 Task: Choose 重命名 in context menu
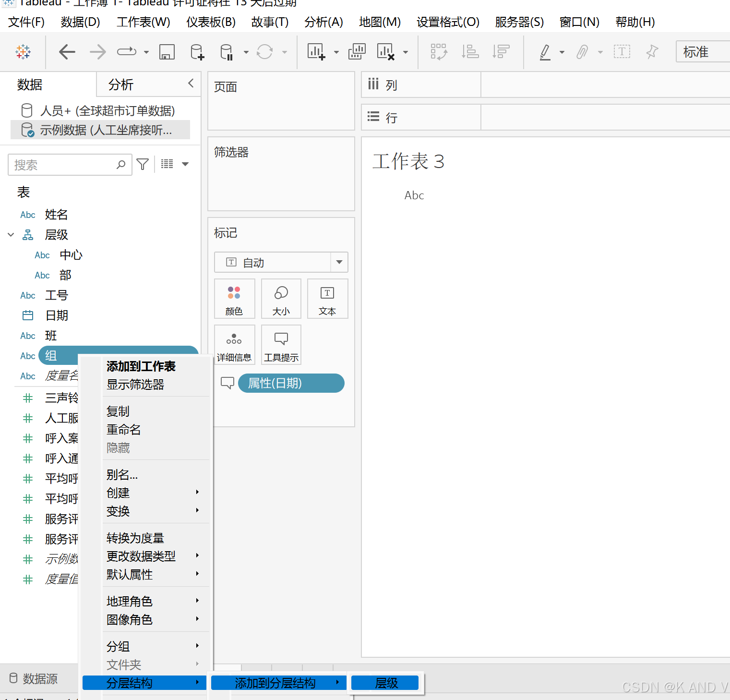point(124,430)
